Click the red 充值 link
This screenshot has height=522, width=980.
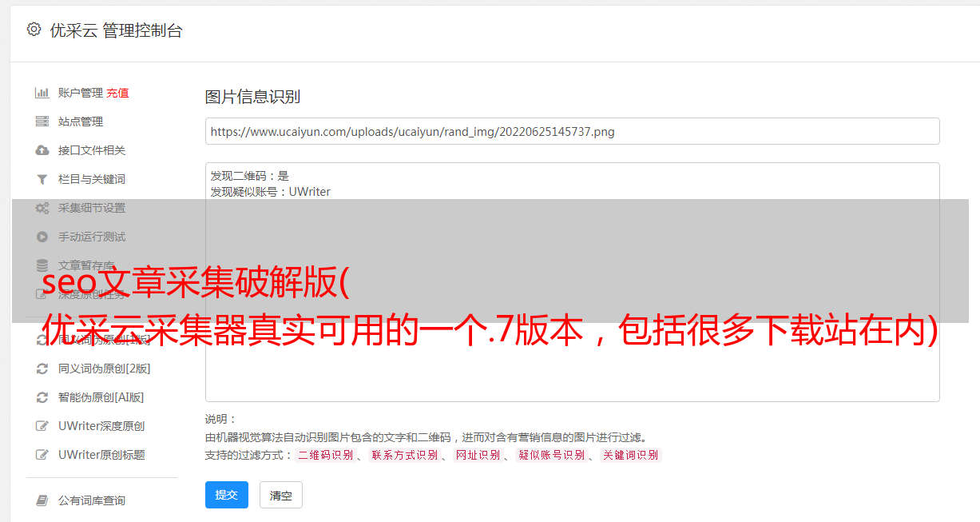tap(117, 93)
